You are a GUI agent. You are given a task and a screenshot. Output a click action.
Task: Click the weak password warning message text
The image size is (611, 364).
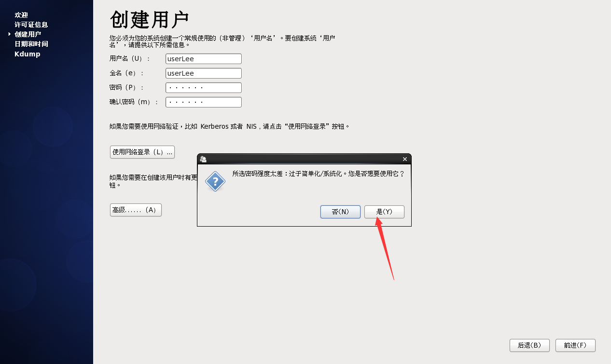318,174
